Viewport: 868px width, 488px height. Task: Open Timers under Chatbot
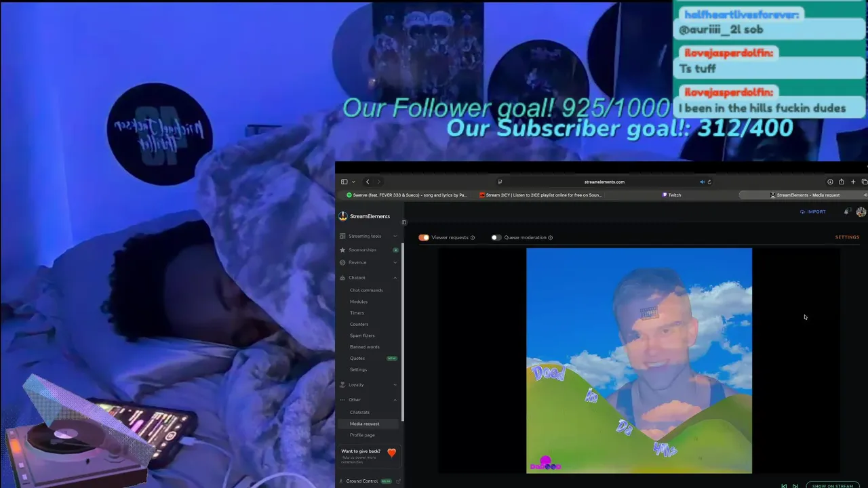tap(357, 313)
